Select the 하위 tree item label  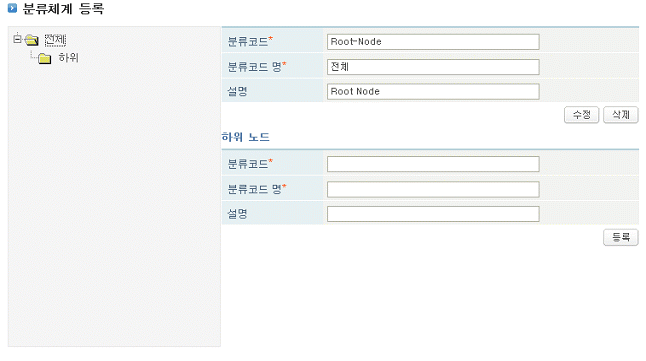pyautogui.click(x=68, y=58)
